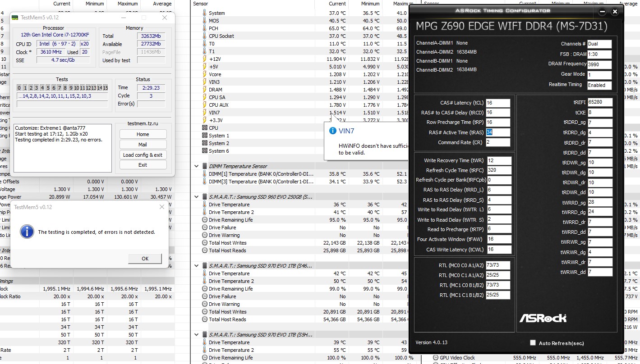640x364 pixels.
Task: Click the CPU SA voltage icon
Action: [204, 97]
